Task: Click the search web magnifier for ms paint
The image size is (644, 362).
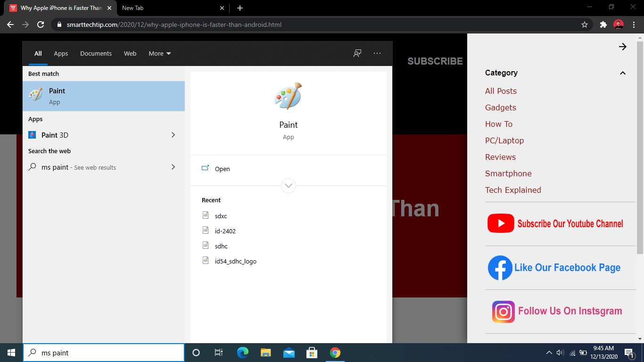Action: pyautogui.click(x=33, y=167)
